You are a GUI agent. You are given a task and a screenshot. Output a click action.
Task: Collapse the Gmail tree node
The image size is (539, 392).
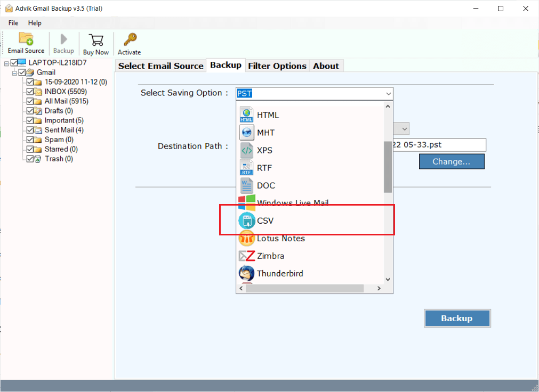(x=14, y=73)
